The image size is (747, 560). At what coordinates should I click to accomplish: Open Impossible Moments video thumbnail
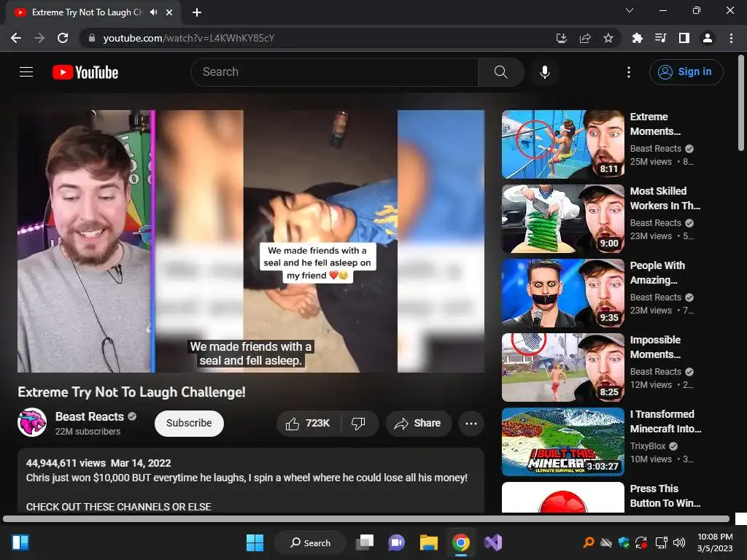pyautogui.click(x=562, y=367)
